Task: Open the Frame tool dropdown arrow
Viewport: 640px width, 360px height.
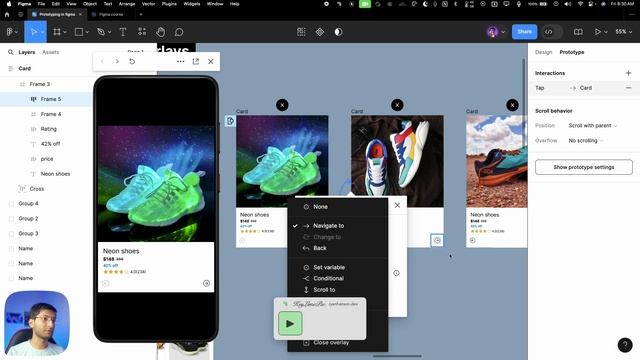Action: (65, 32)
